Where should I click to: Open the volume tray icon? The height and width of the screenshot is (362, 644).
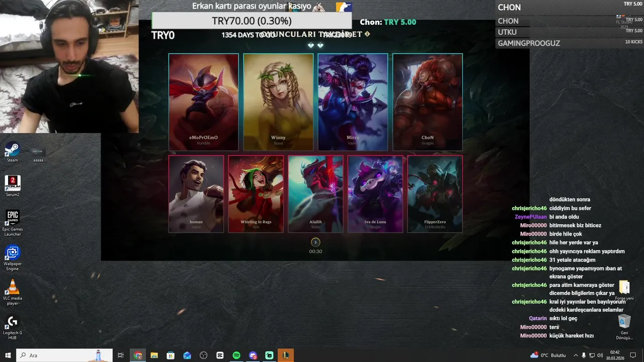click(600, 355)
